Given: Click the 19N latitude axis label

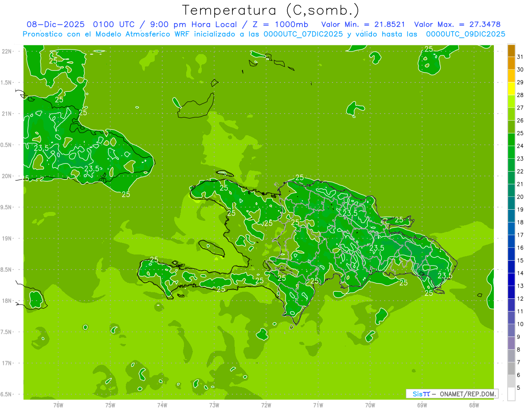Looking at the screenshot, I should 7,239.
